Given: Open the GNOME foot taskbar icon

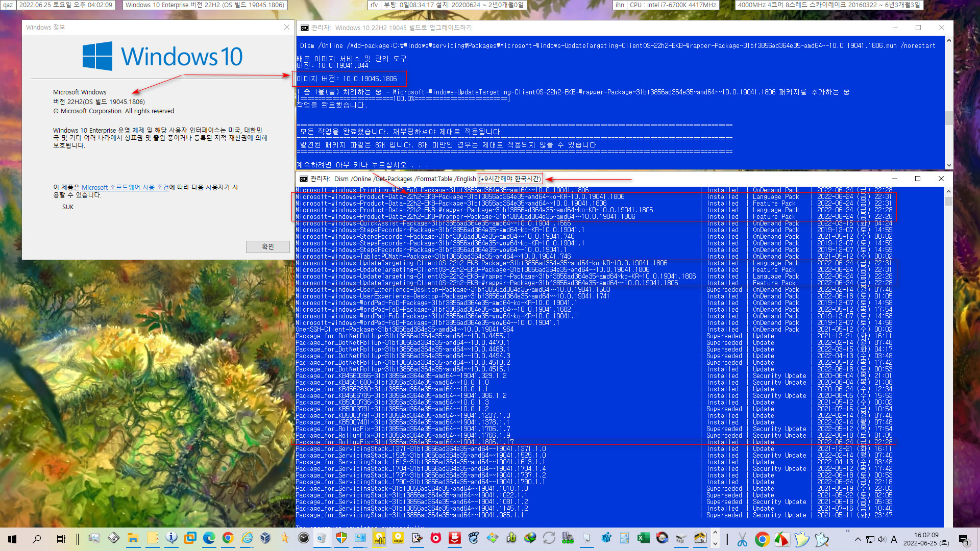Looking at the screenshot, I should 474,538.
